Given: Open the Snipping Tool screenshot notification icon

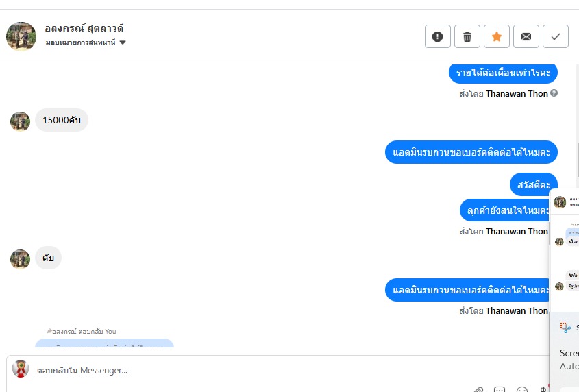Looking at the screenshot, I should click(565, 328).
